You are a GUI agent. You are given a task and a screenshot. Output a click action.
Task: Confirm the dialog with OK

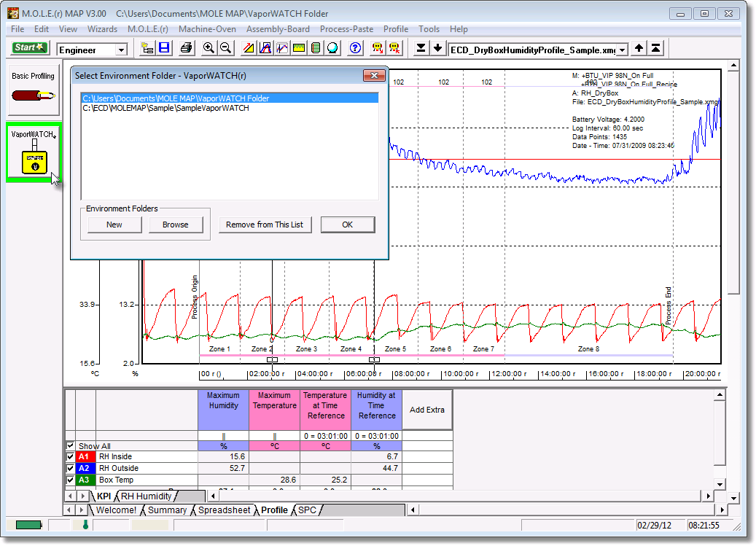[x=348, y=225]
